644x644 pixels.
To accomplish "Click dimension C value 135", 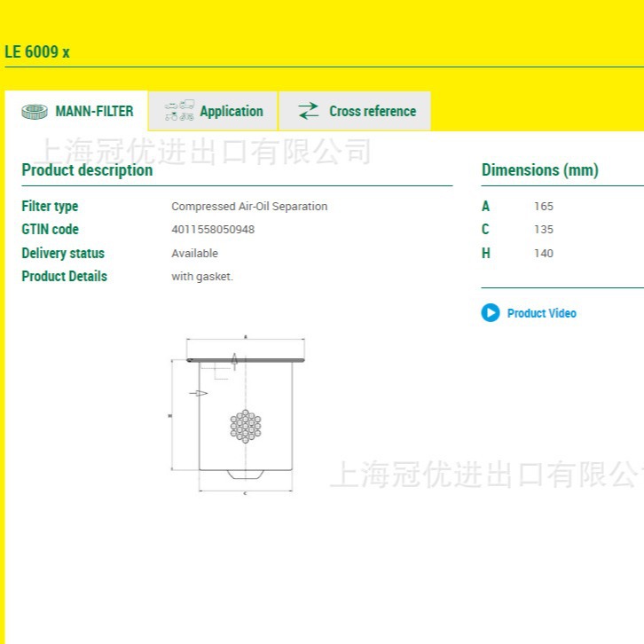I will tap(544, 229).
